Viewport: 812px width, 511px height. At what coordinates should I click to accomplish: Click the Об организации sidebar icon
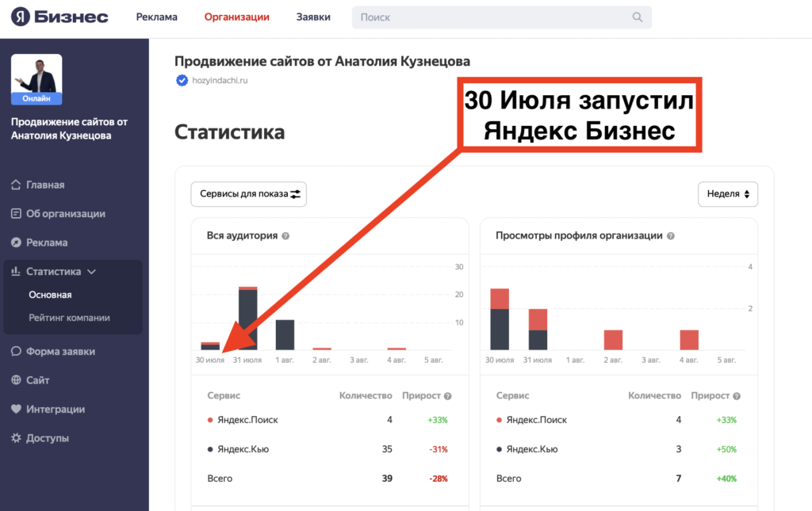(16, 214)
